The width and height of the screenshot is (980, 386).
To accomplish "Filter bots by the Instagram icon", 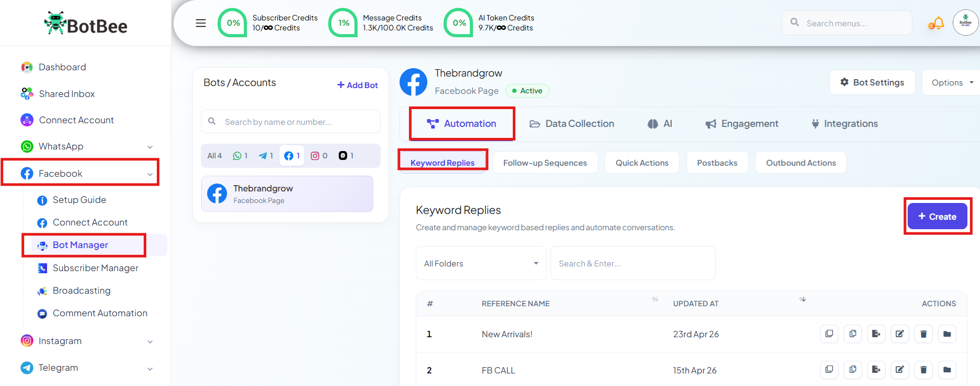I will (319, 156).
